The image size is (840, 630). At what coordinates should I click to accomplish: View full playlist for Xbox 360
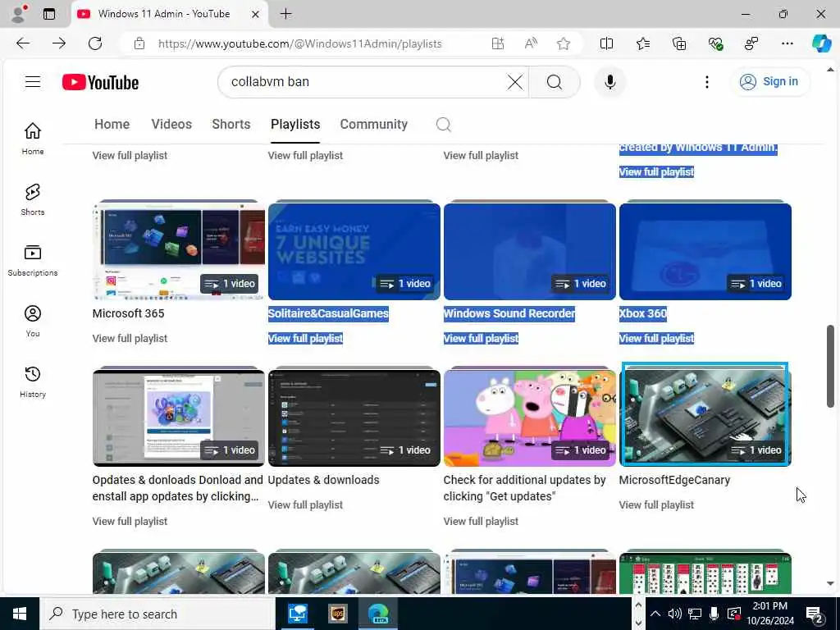(x=656, y=339)
